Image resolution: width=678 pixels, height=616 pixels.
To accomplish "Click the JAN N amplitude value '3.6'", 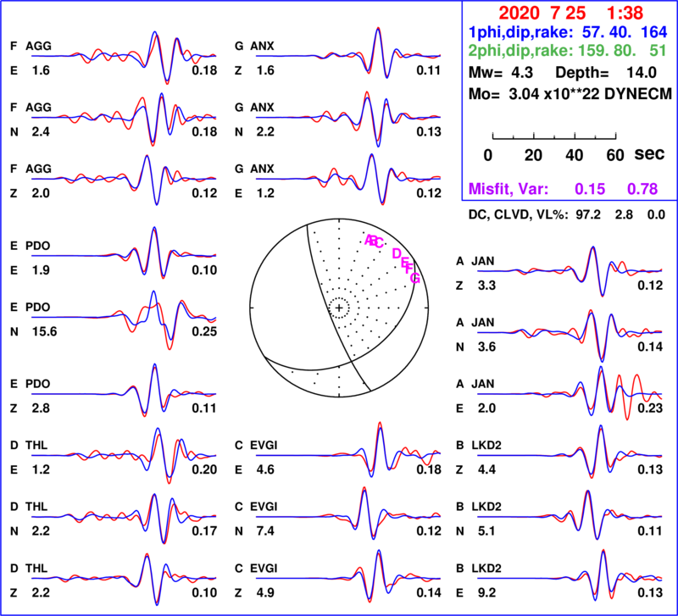I will coord(486,347).
